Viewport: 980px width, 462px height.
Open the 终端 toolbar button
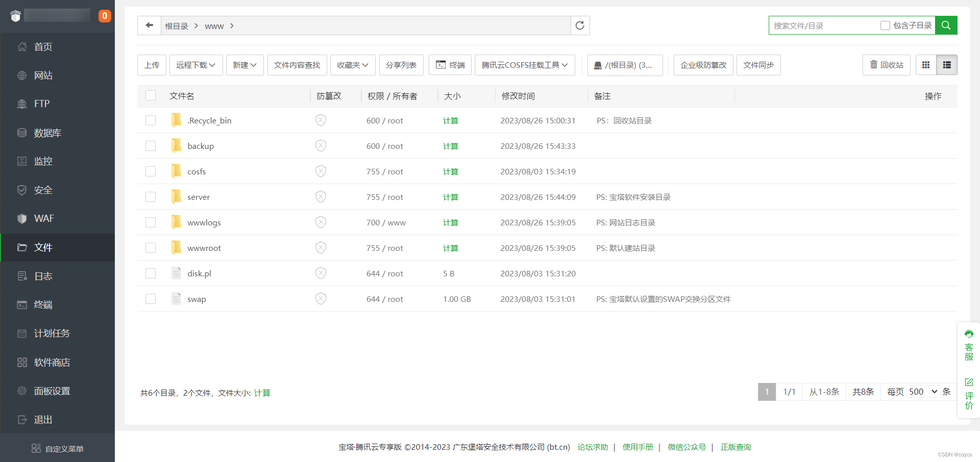coord(450,65)
